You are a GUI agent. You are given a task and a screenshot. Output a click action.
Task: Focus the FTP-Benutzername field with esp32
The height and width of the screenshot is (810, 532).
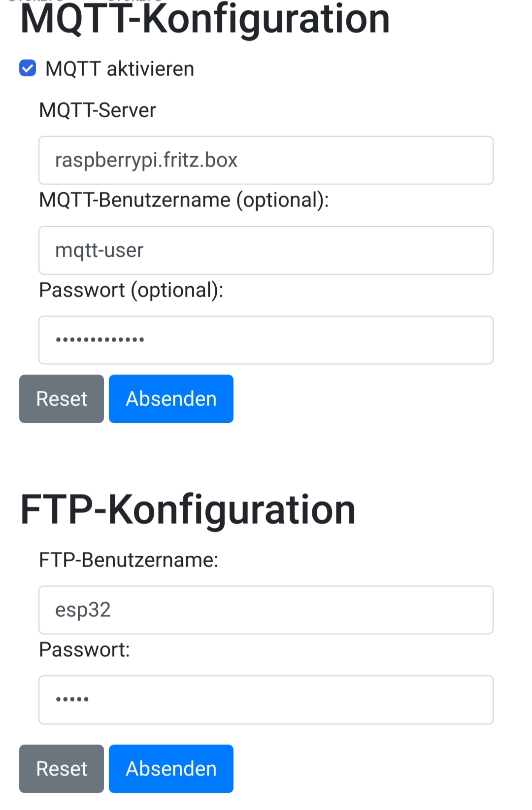click(x=266, y=610)
